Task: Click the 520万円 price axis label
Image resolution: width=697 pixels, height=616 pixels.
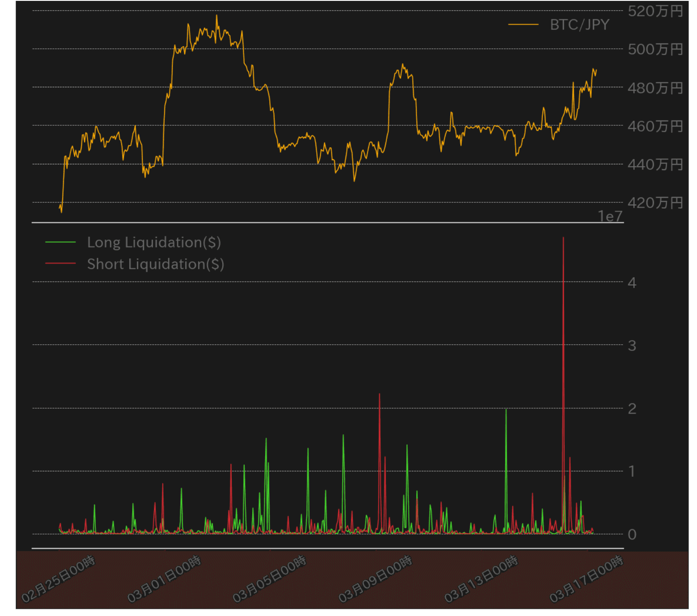Action: tap(655, 11)
